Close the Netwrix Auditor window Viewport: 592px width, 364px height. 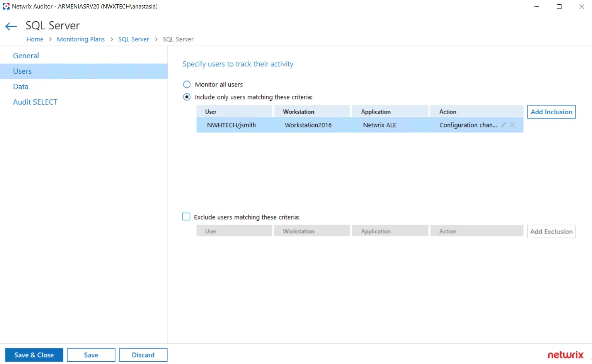(x=582, y=7)
